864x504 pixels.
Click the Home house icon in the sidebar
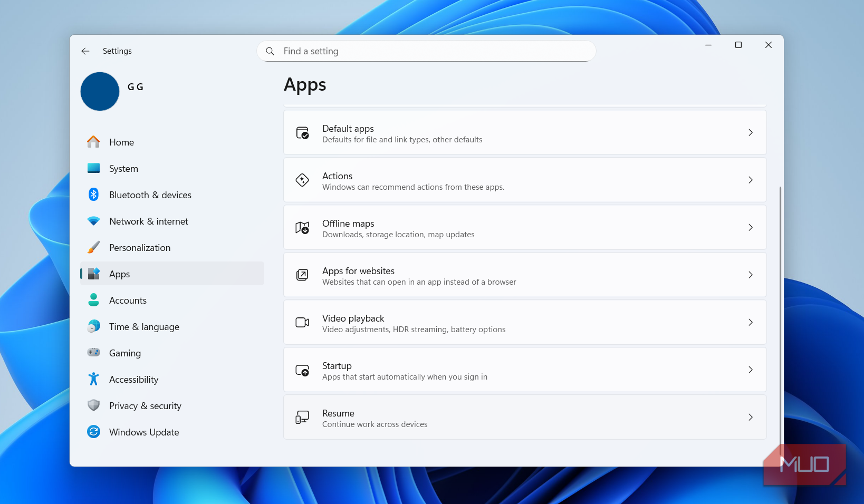tap(94, 142)
